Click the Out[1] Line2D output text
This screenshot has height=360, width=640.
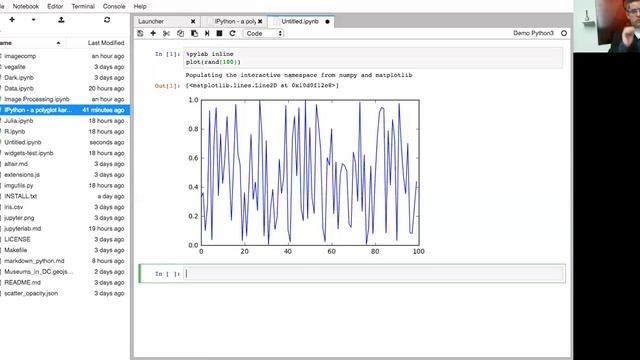tap(262, 86)
